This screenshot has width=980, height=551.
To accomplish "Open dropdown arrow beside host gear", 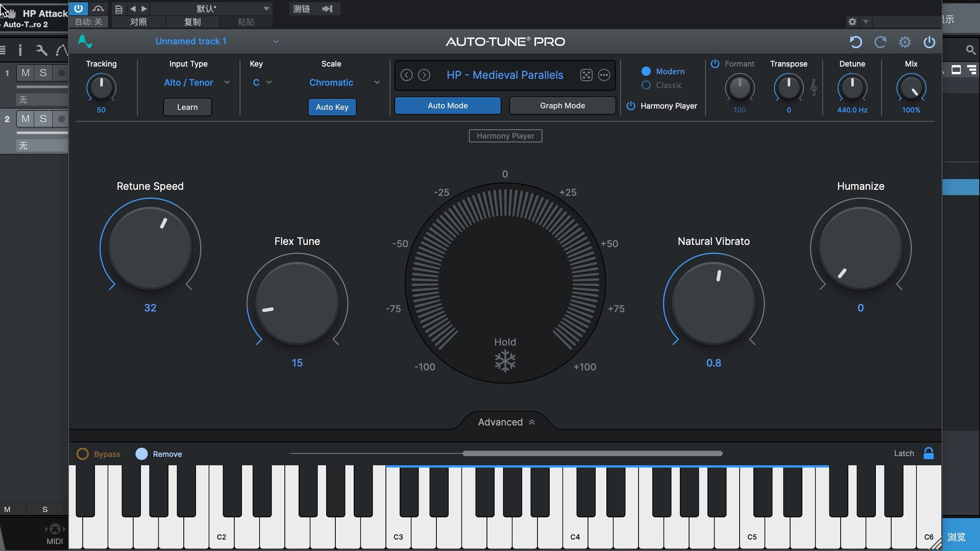I will point(865,22).
